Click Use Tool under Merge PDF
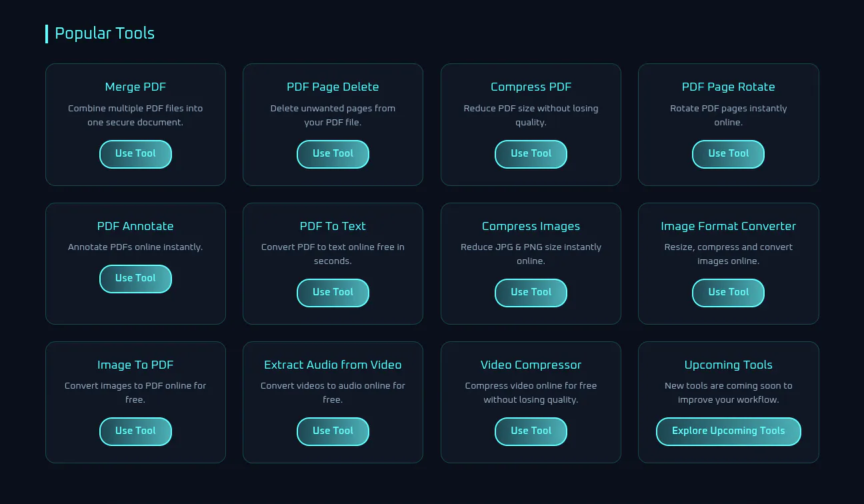This screenshot has width=864, height=504. pos(135,154)
